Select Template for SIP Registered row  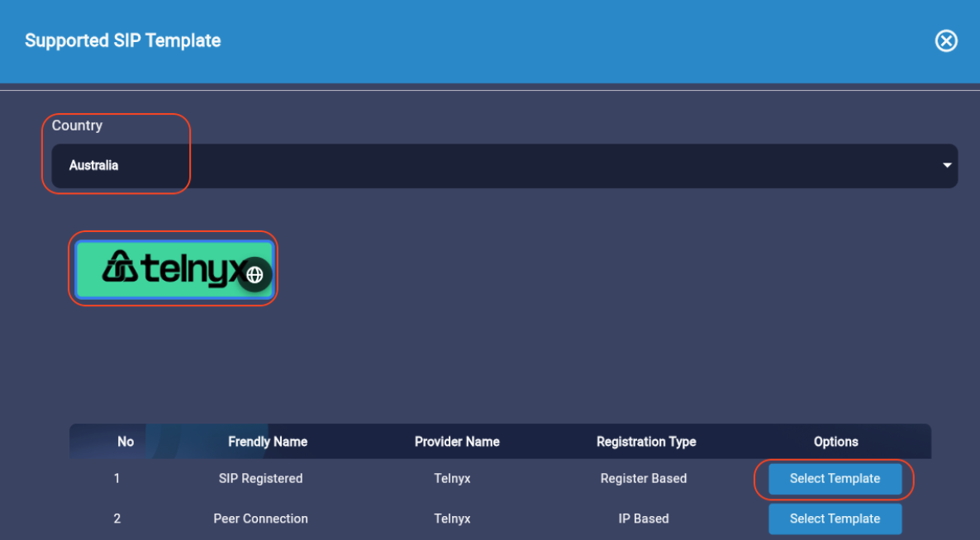point(835,479)
